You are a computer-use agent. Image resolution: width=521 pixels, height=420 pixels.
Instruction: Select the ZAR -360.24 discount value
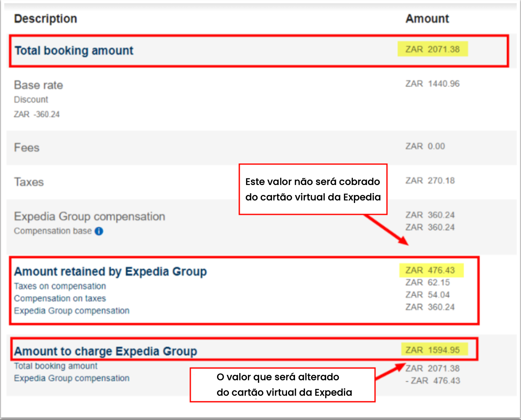tap(37, 114)
